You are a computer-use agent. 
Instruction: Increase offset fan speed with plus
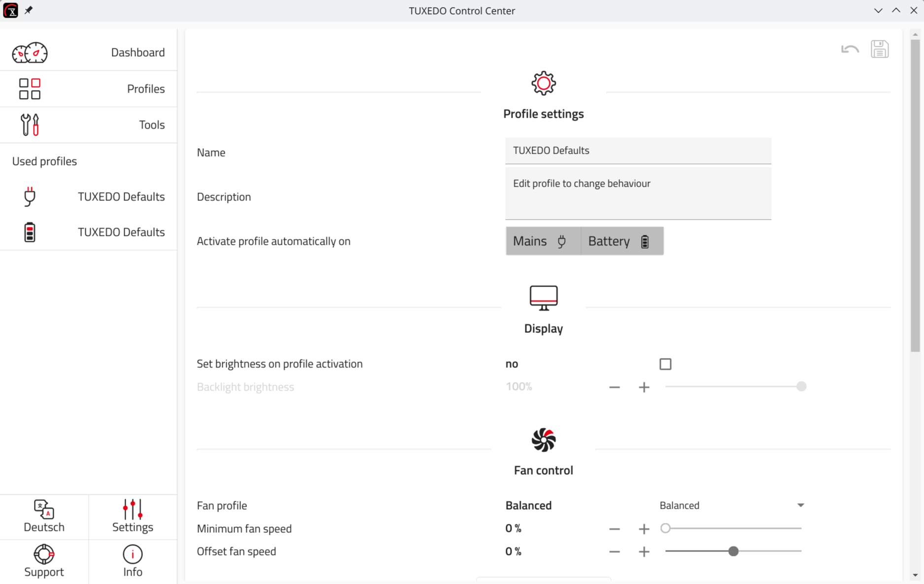[644, 552]
